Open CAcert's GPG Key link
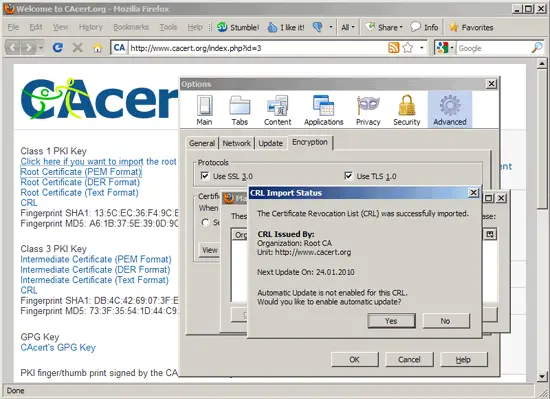 pyautogui.click(x=58, y=347)
